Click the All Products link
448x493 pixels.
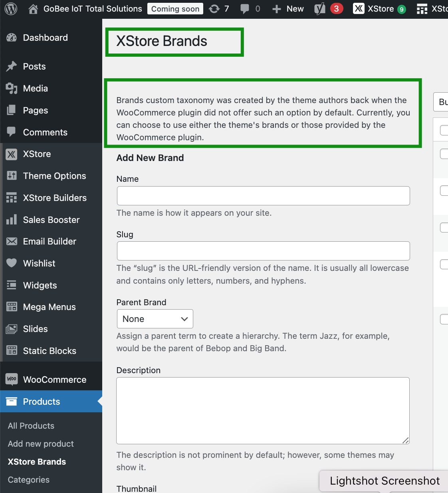pos(31,426)
